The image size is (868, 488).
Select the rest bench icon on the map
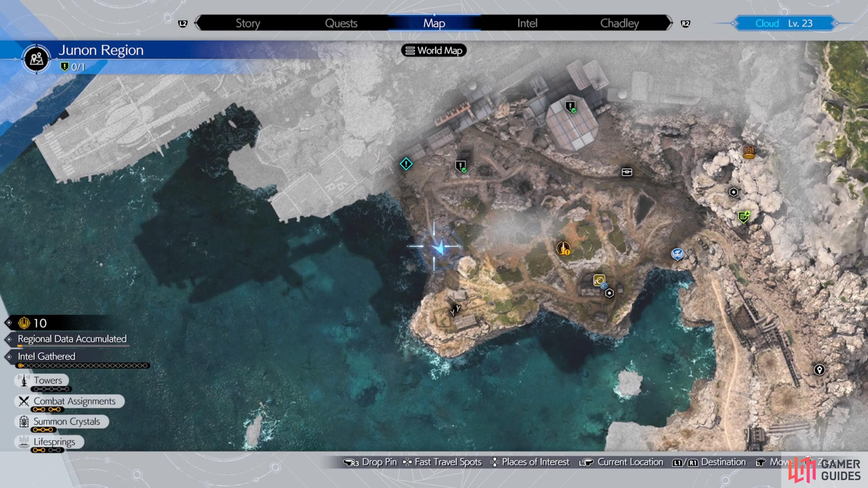click(627, 172)
